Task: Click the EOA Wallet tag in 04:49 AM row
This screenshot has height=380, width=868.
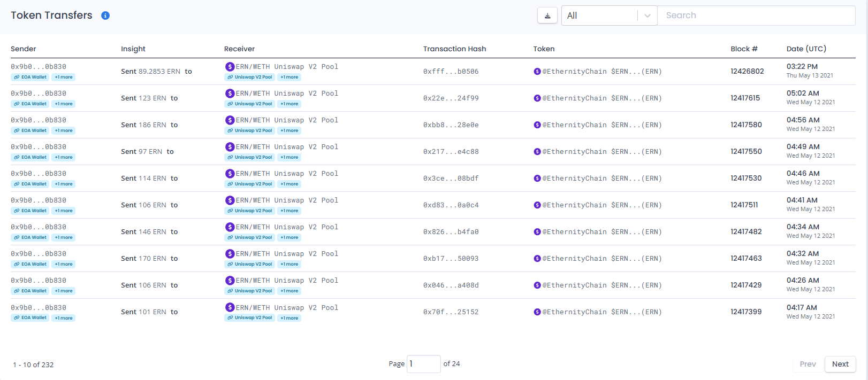Action: pyautogui.click(x=31, y=158)
